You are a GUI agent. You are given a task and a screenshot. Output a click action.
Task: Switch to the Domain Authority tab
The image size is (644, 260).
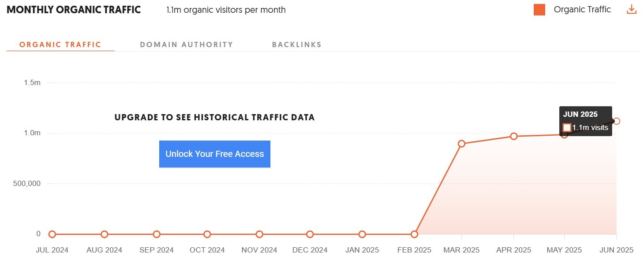click(x=187, y=45)
